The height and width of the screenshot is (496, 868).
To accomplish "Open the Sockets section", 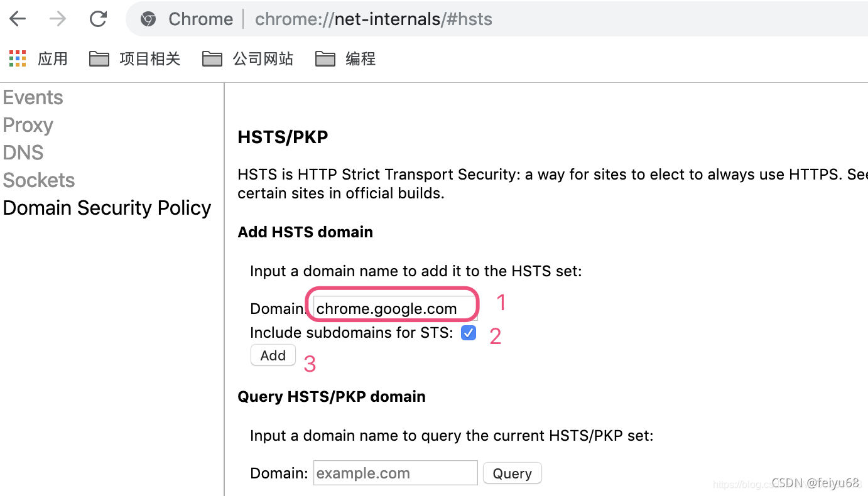I will pyautogui.click(x=38, y=180).
